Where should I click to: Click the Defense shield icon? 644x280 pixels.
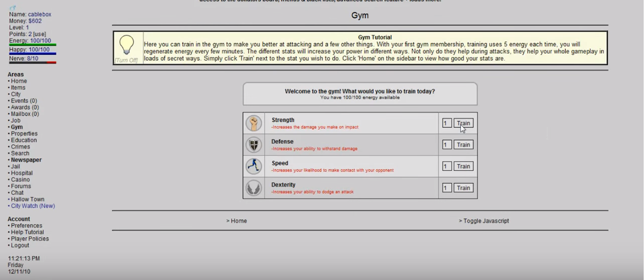pos(254,145)
